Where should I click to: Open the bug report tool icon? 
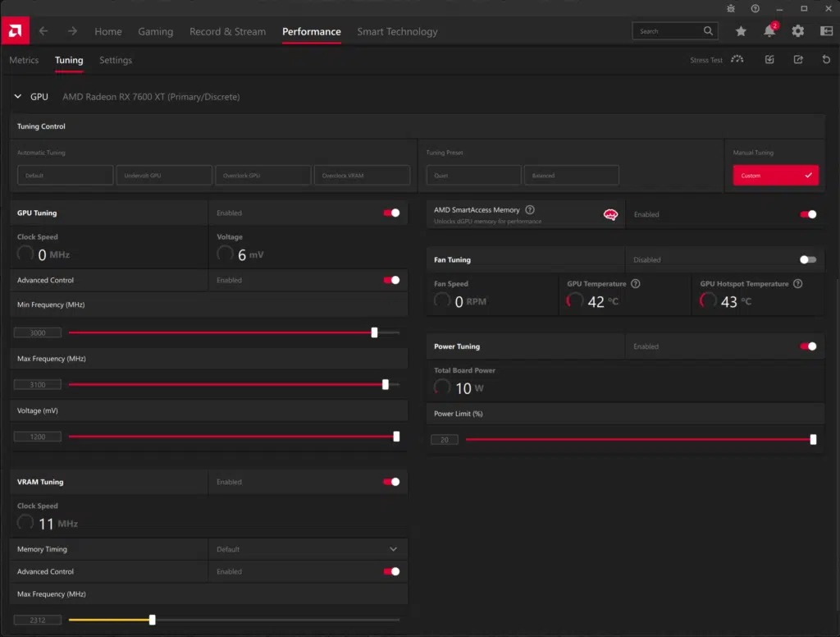coord(732,8)
